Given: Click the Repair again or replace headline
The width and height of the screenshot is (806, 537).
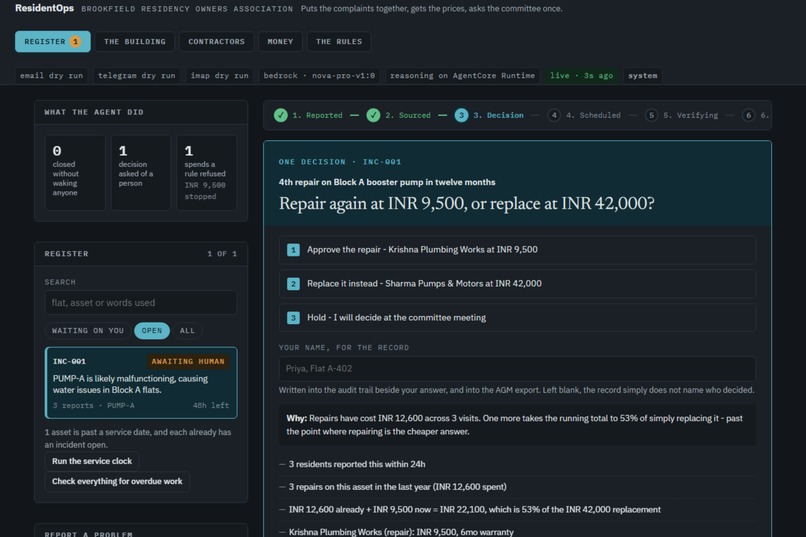Looking at the screenshot, I should (x=467, y=203).
